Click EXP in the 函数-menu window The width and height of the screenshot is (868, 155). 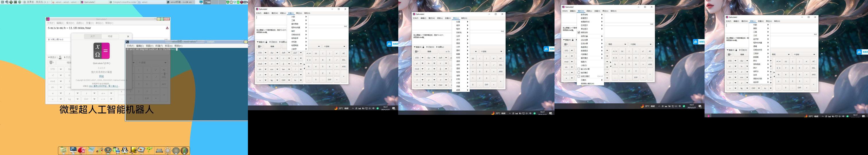799,88
